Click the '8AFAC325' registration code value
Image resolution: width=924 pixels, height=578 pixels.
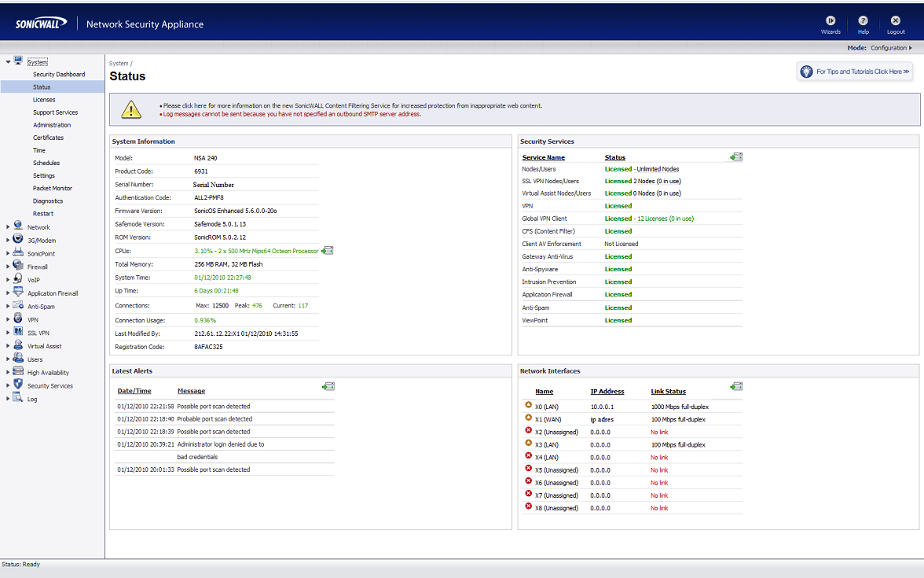pos(209,347)
